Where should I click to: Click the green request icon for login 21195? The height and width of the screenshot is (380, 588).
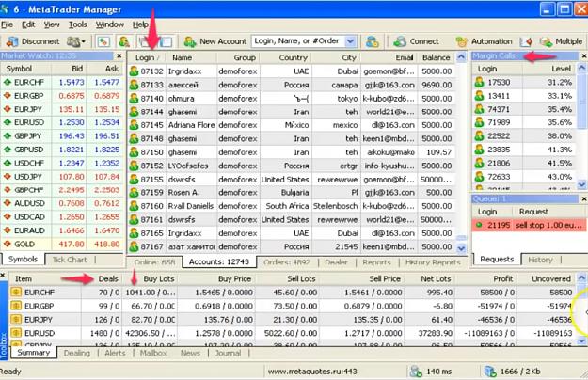click(479, 225)
